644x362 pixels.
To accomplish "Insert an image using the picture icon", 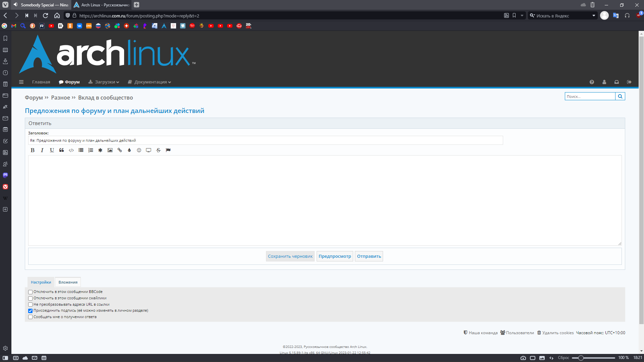I will [110, 150].
